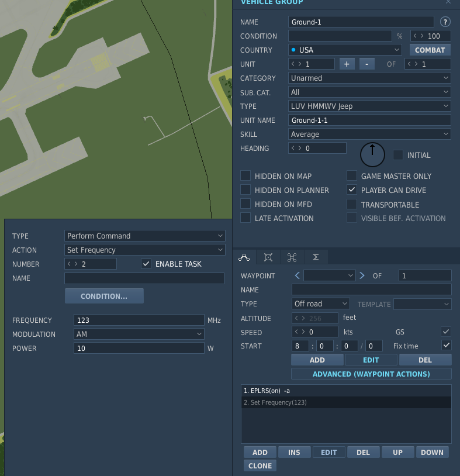The height and width of the screenshot is (476, 460).
Task: Open the Country dropdown showing USA
Action: [x=345, y=50]
